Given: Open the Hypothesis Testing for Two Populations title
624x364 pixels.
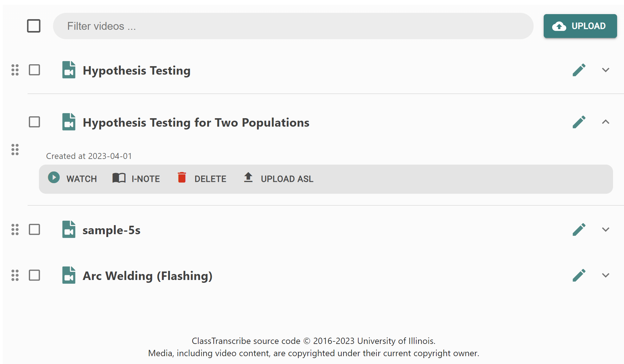Looking at the screenshot, I should (196, 123).
